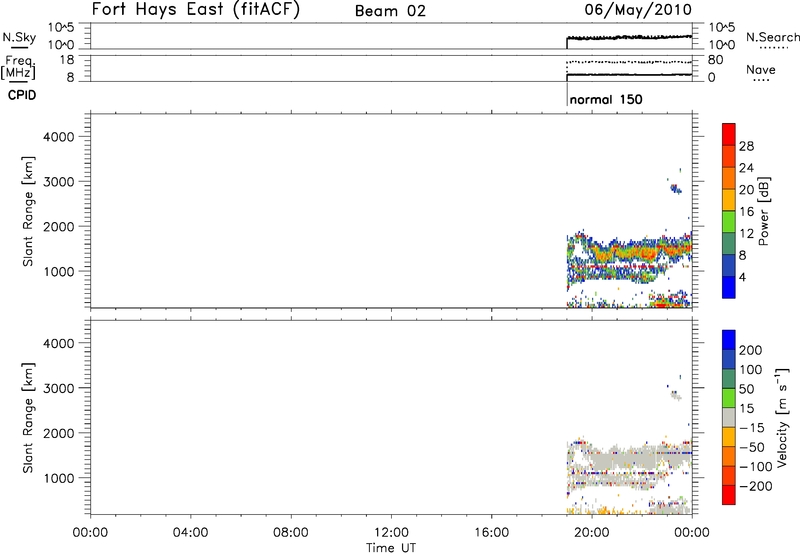Click the '4000' tick of the power panel

(x=58, y=137)
